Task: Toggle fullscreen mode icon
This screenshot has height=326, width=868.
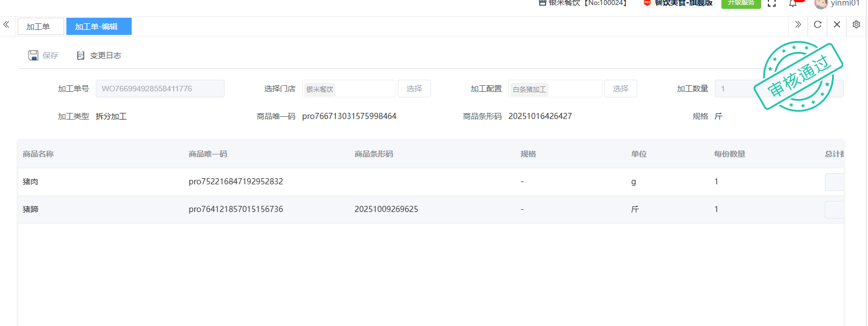Action: click(772, 3)
